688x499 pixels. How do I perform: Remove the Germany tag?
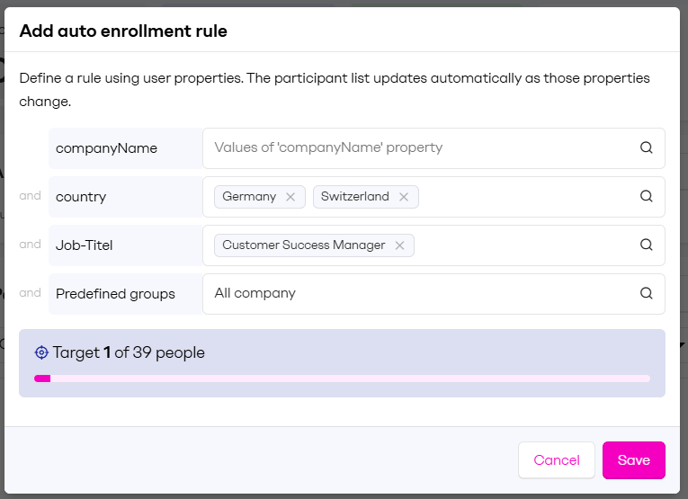(x=290, y=197)
